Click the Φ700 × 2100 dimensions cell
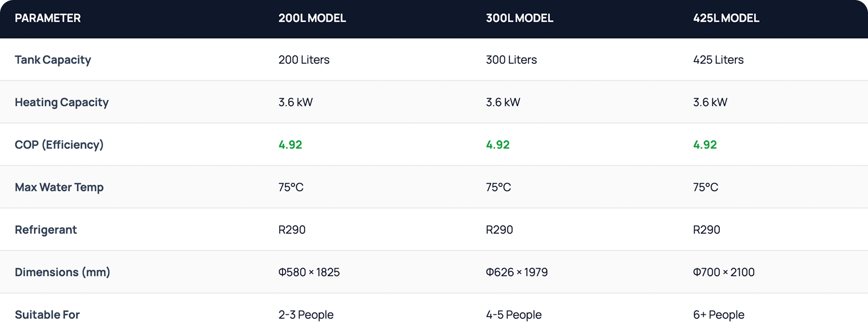This screenshot has width=868, height=331. point(723,272)
